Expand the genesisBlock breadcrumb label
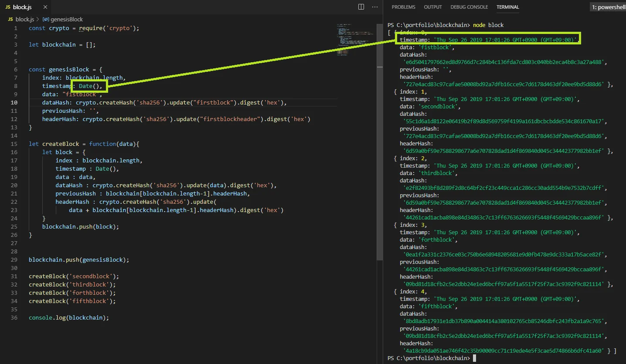Image resolution: width=626 pixels, height=364 pixels. [67, 20]
